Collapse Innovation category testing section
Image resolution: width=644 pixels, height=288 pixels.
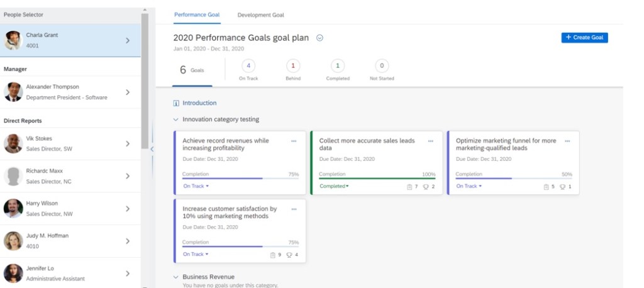tap(175, 119)
